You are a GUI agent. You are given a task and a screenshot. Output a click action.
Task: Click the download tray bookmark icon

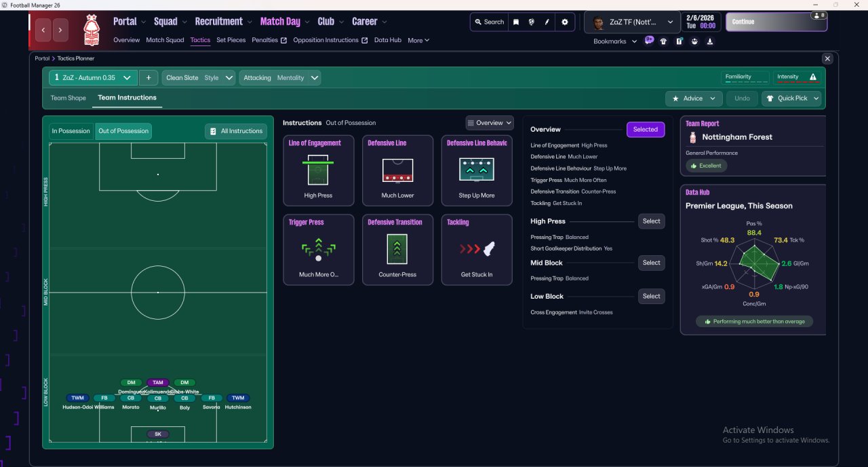pyautogui.click(x=710, y=41)
